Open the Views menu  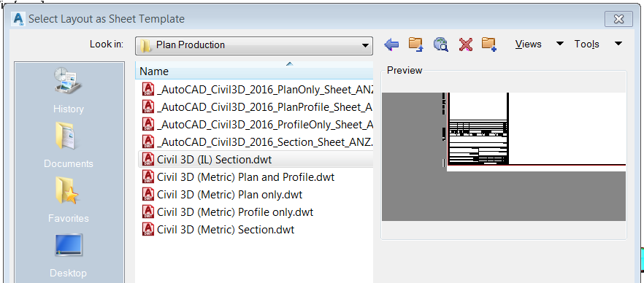point(528,44)
